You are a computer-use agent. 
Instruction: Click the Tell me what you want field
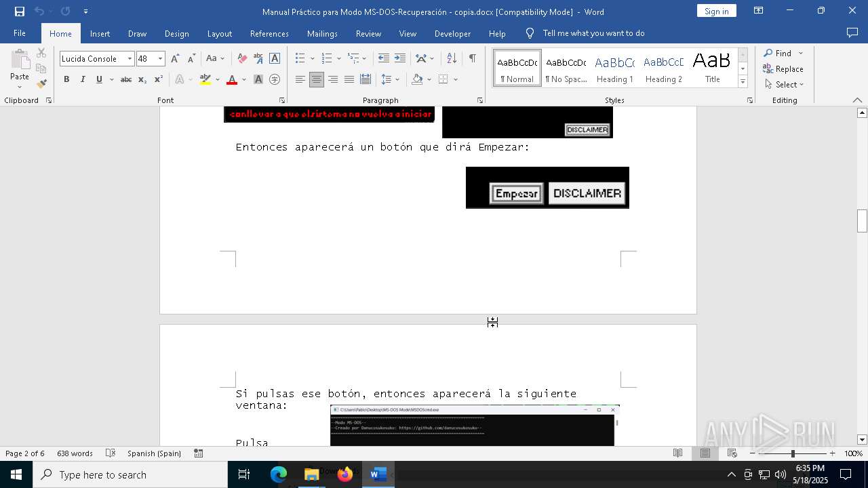[x=593, y=33]
